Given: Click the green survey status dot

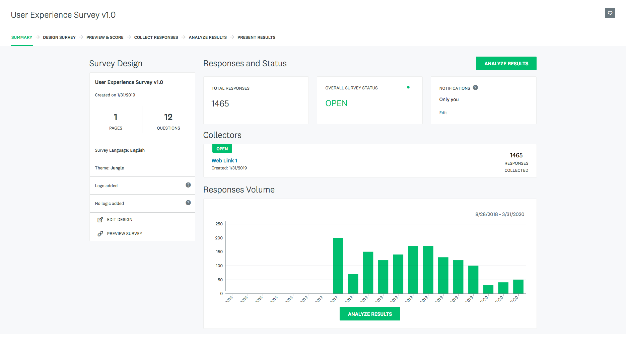Looking at the screenshot, I should coord(408,87).
